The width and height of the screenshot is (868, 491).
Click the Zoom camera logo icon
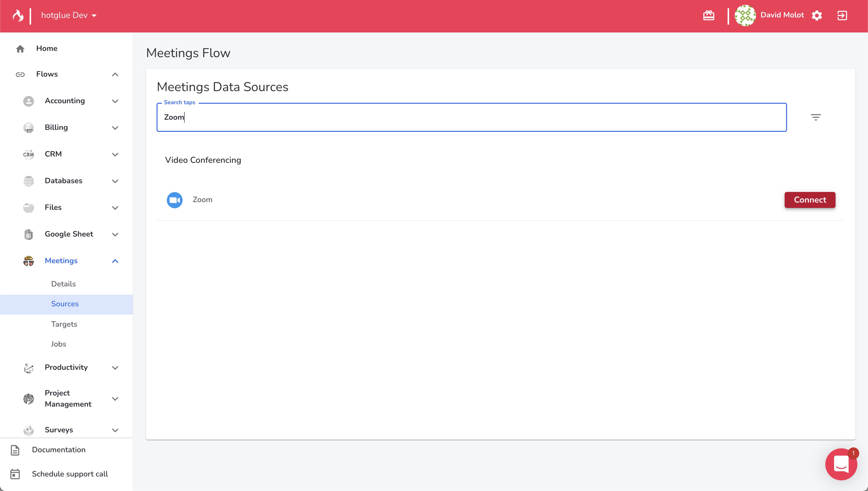tap(175, 200)
